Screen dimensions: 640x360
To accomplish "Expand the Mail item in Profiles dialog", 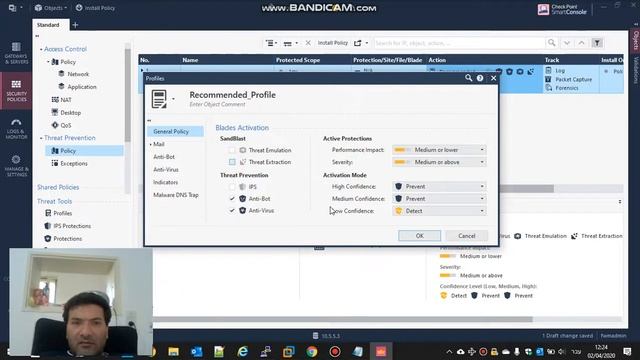I will pos(150,144).
